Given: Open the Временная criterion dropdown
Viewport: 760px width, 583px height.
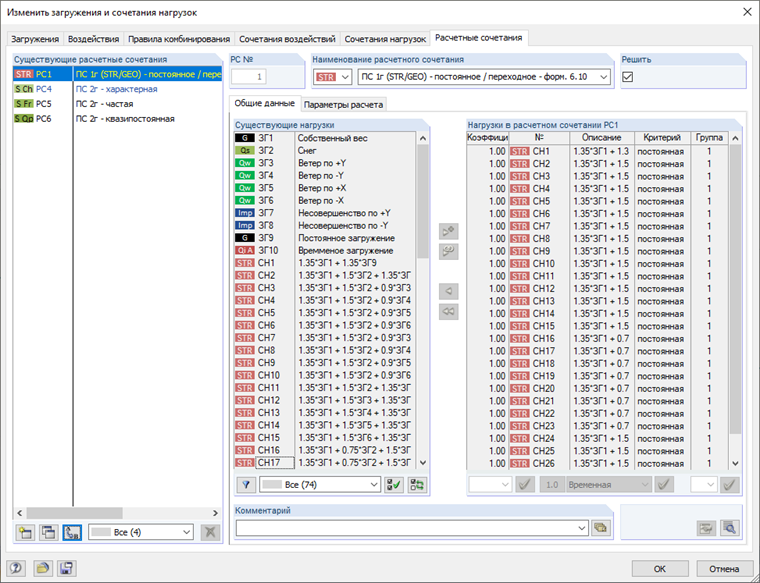Looking at the screenshot, I should [x=608, y=484].
